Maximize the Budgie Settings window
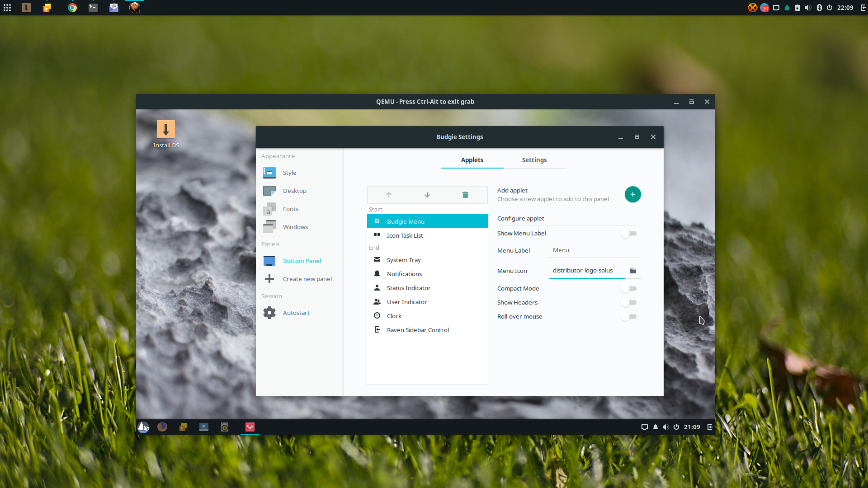 point(637,137)
